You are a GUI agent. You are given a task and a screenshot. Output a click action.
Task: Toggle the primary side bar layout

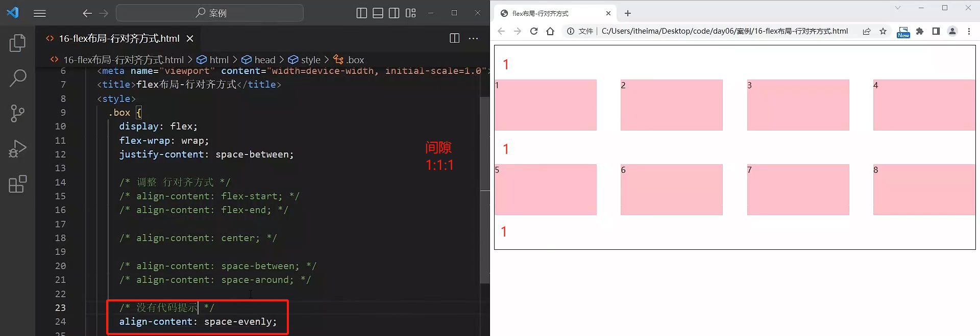click(361, 13)
